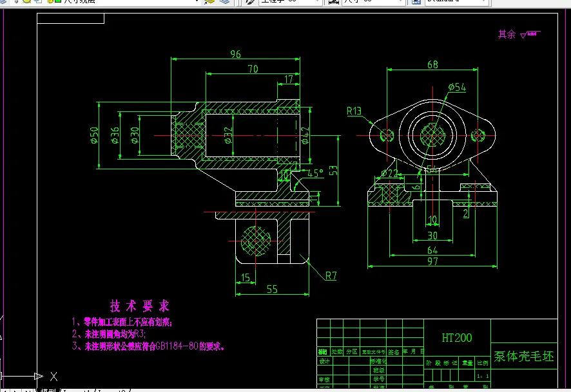Select the 11 base thickness dimension
The width and height of the screenshot is (571, 392).
click(x=314, y=198)
